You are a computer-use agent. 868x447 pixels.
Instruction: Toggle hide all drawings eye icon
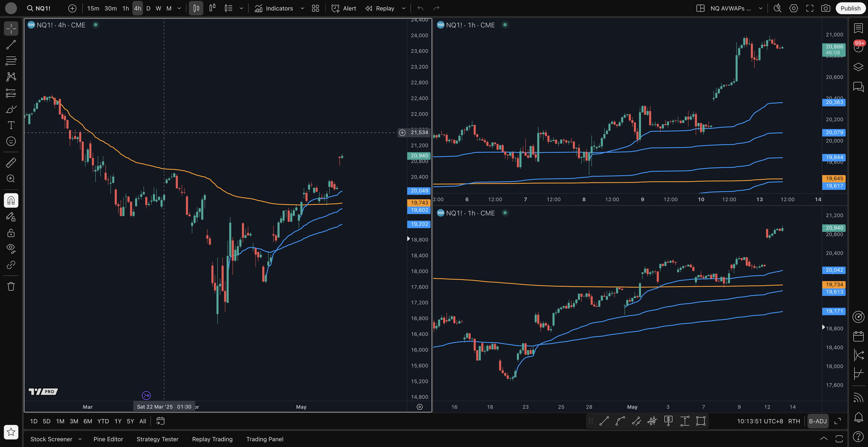11,248
